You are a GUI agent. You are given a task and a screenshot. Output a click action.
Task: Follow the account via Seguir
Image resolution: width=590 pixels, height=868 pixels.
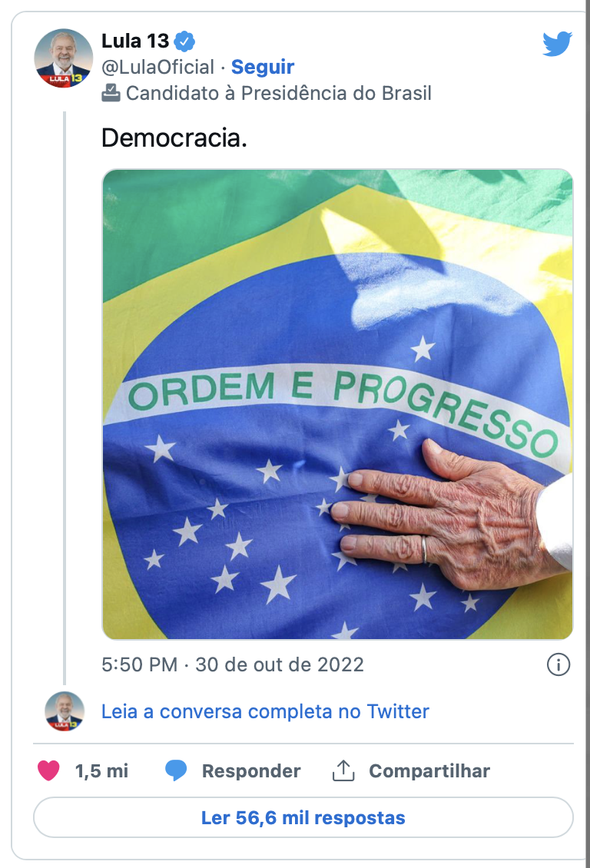[263, 67]
